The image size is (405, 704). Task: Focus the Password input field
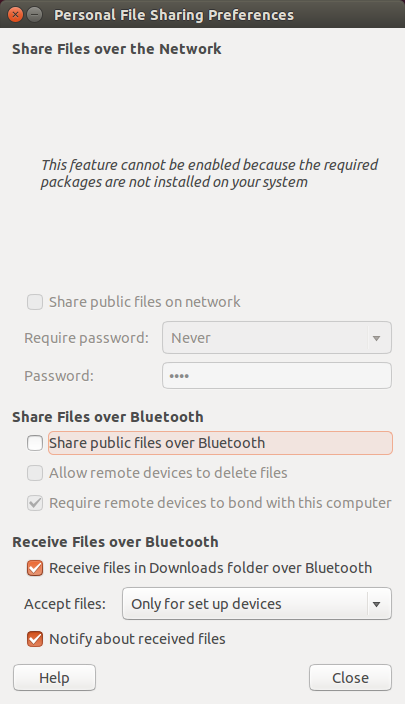(277, 376)
